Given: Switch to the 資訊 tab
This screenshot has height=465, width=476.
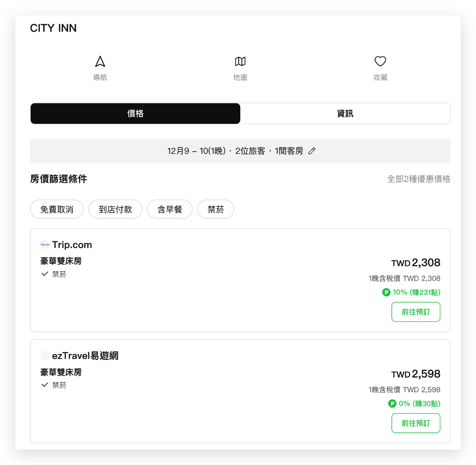Looking at the screenshot, I should click(x=345, y=113).
